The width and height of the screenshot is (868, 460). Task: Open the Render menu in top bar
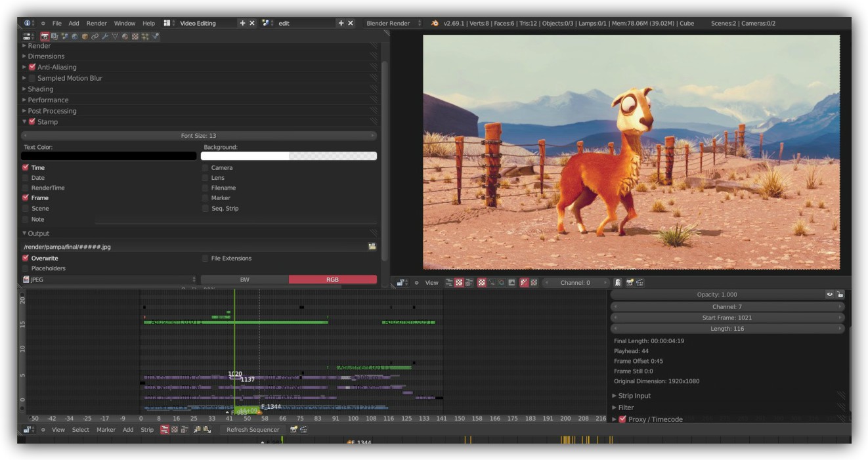(x=97, y=23)
